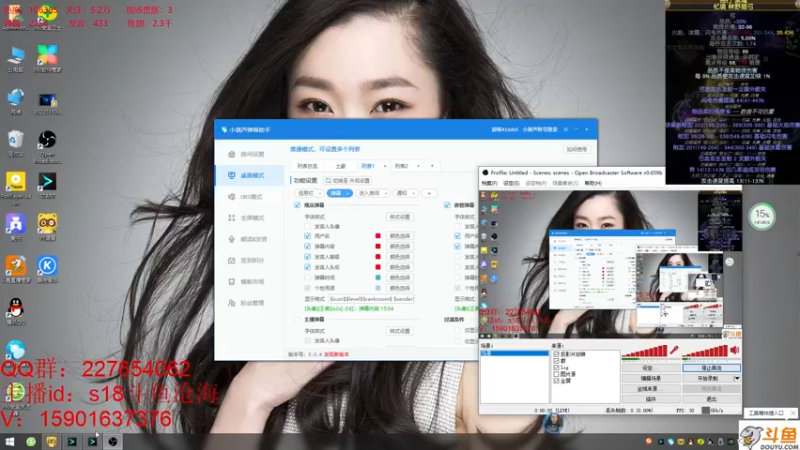Open This PC icon on the desktop

tap(15, 60)
